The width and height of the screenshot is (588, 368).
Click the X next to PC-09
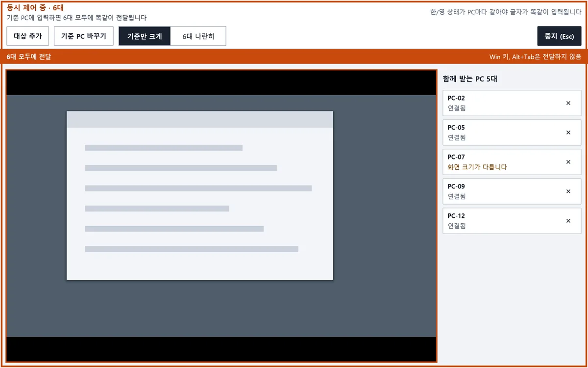[x=568, y=191]
